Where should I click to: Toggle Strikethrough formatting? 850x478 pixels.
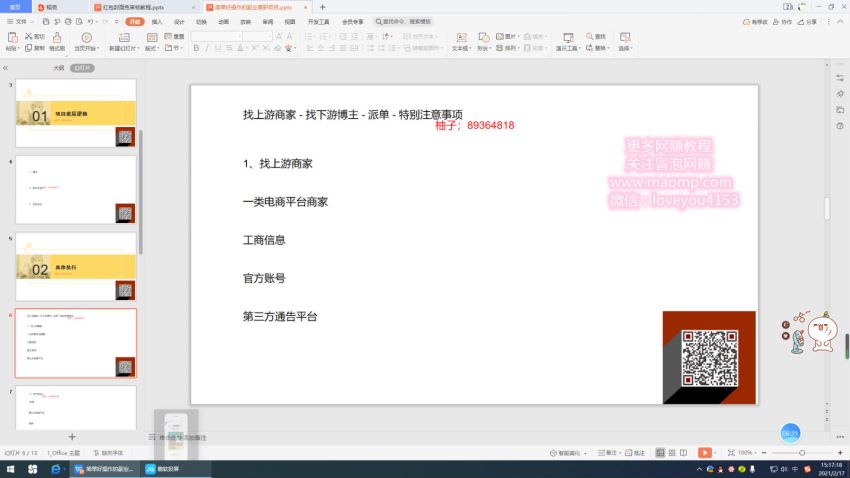click(229, 48)
